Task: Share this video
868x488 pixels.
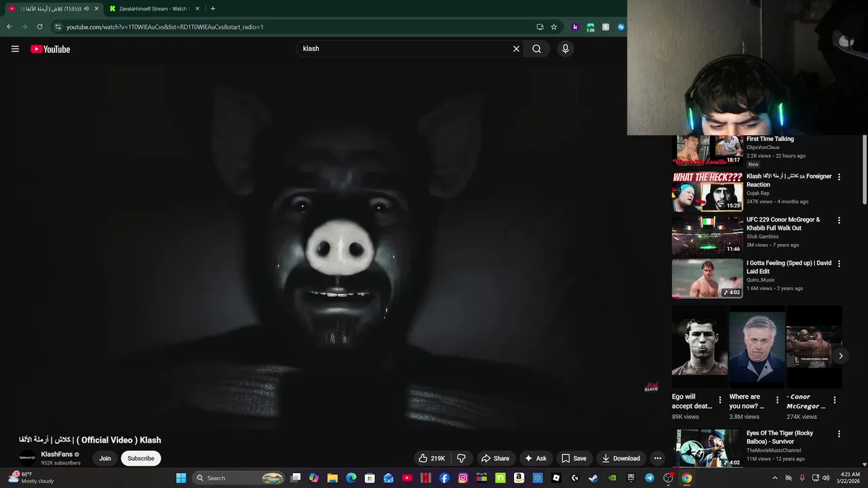Action: [x=495, y=458]
